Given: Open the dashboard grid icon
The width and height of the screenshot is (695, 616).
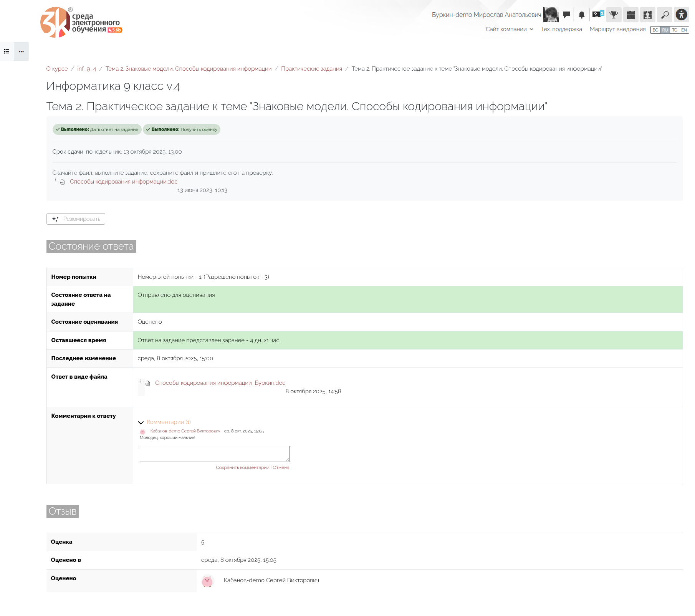Looking at the screenshot, I should click(x=630, y=15).
